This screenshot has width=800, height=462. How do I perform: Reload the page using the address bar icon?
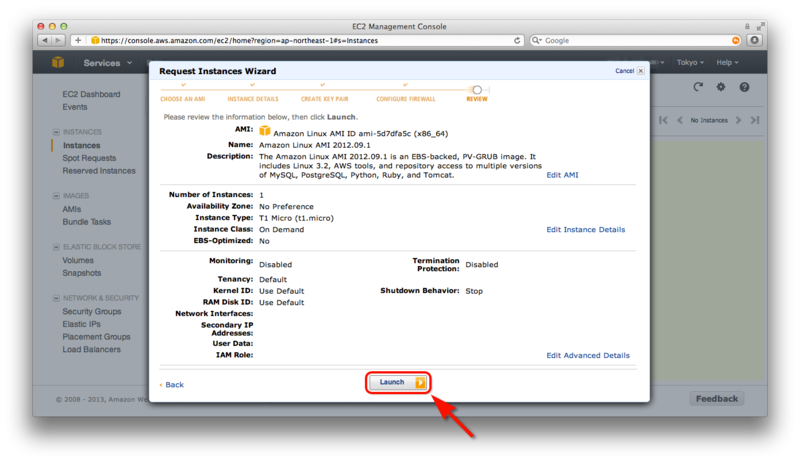pos(517,40)
